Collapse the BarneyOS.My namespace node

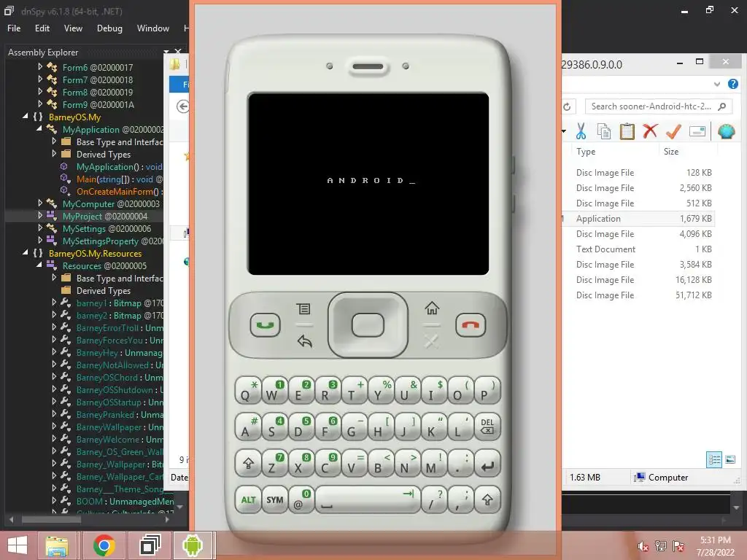pos(26,116)
